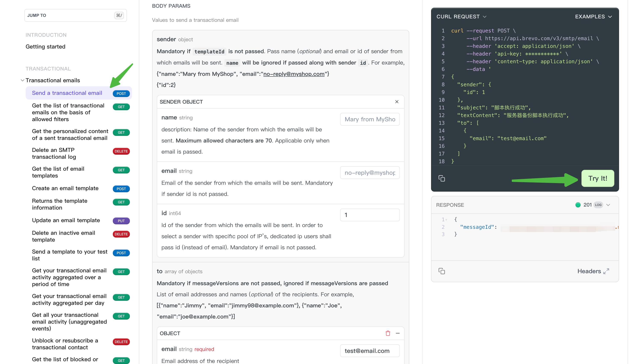Open Unblock or resubscribe a transactional contact
Image resolution: width=631 pixels, height=364 pixels.
pyautogui.click(x=65, y=344)
